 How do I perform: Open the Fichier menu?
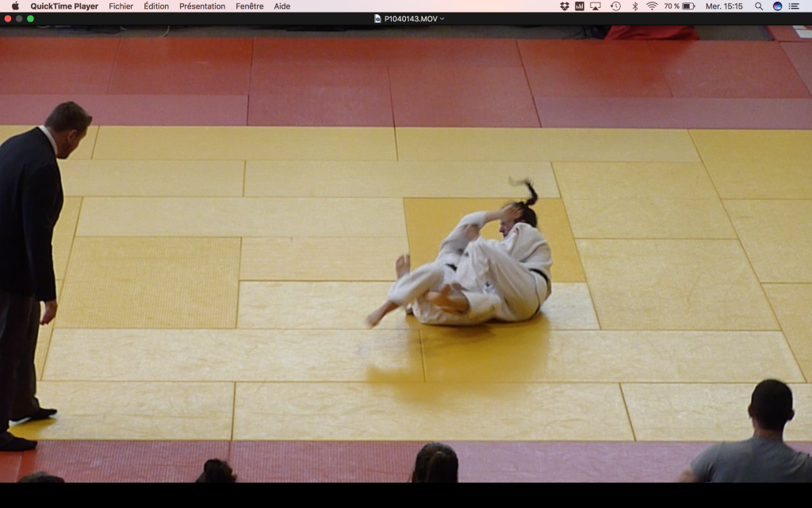pos(121,6)
